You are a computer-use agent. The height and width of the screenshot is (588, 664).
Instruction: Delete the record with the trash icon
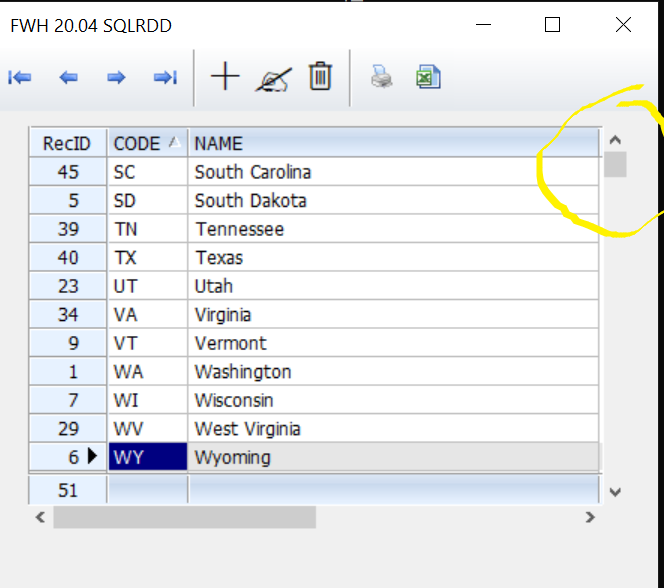coord(320,76)
